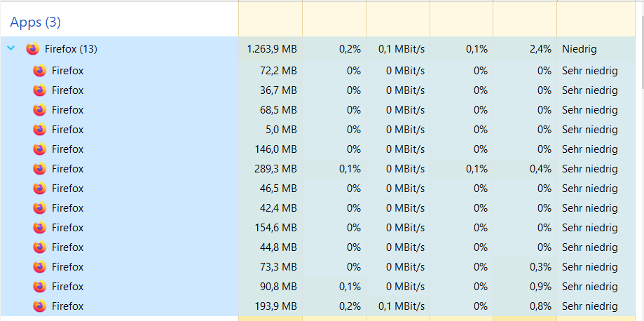Select the Firefox process using 90,8 MB
This screenshot has width=644, height=321.
67,287
